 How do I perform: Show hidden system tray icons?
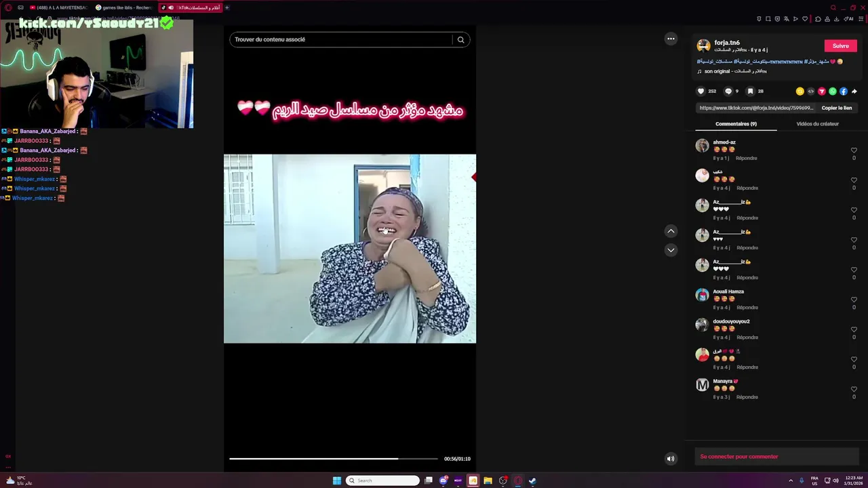click(x=791, y=481)
